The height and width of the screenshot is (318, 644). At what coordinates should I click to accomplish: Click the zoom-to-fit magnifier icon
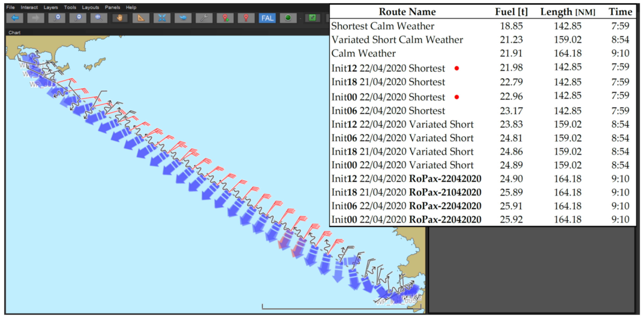coord(99,18)
